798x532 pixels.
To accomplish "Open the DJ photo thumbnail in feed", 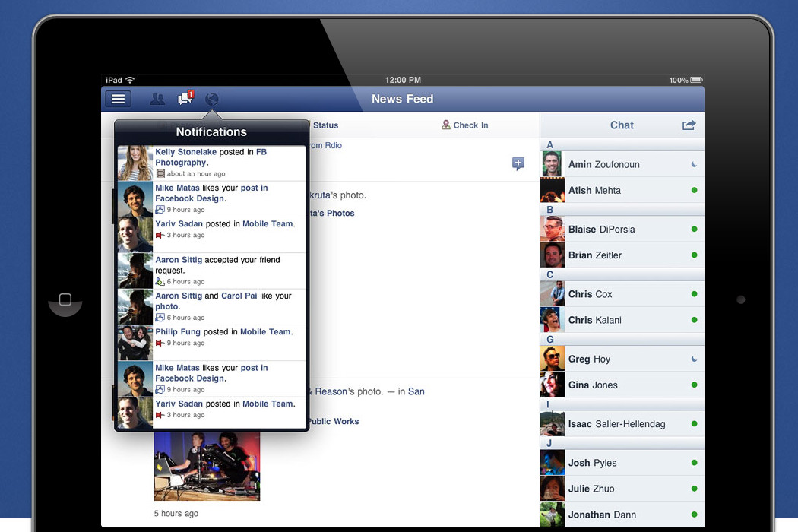I will 207,466.
